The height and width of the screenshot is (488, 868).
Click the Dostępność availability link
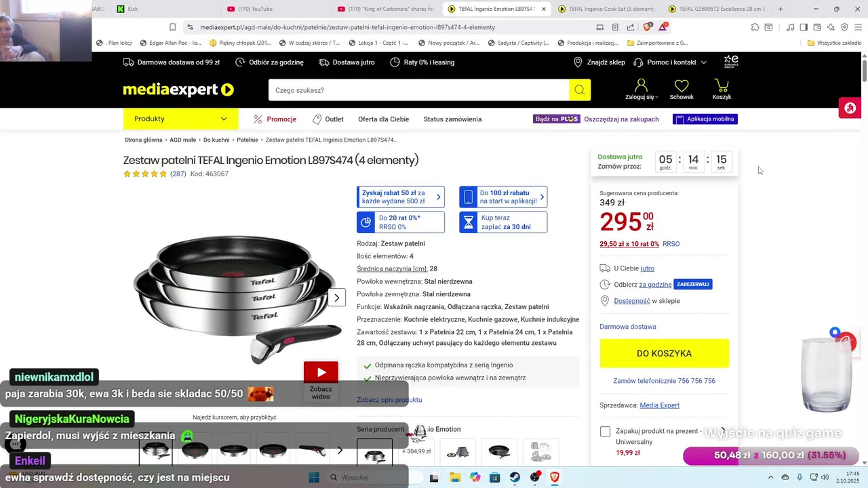tap(632, 301)
